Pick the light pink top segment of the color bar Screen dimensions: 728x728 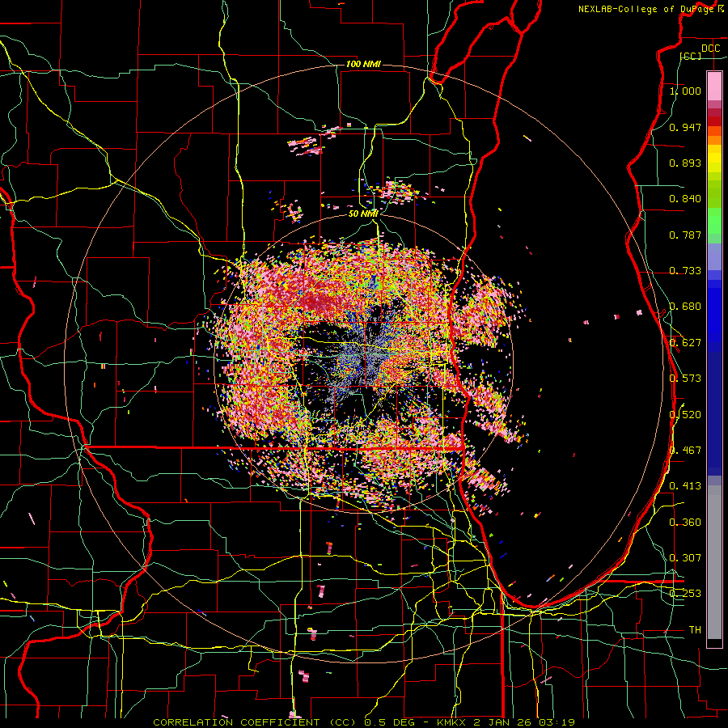click(x=714, y=87)
